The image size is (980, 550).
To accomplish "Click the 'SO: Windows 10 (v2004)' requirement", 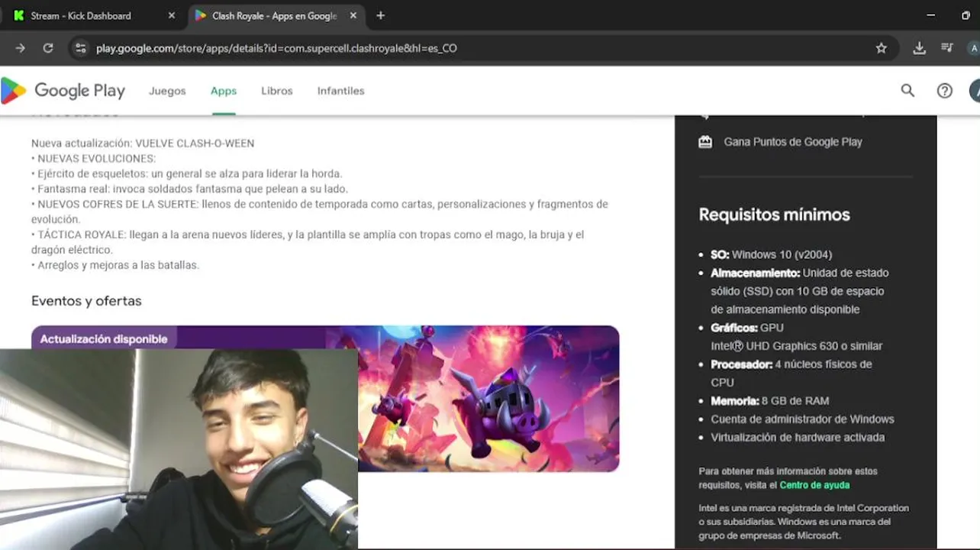I will [772, 254].
